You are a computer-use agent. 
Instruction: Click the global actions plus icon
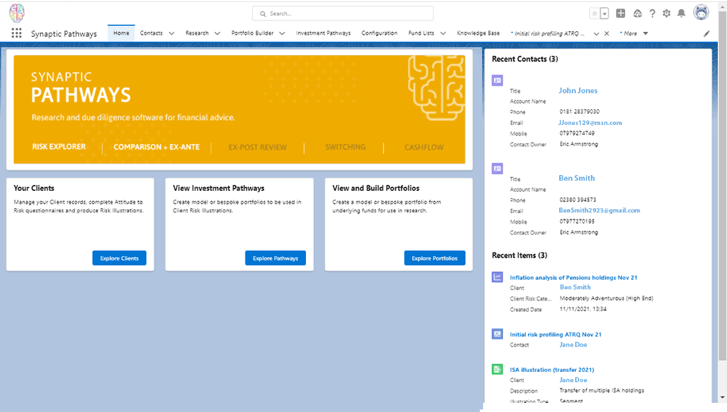click(620, 13)
